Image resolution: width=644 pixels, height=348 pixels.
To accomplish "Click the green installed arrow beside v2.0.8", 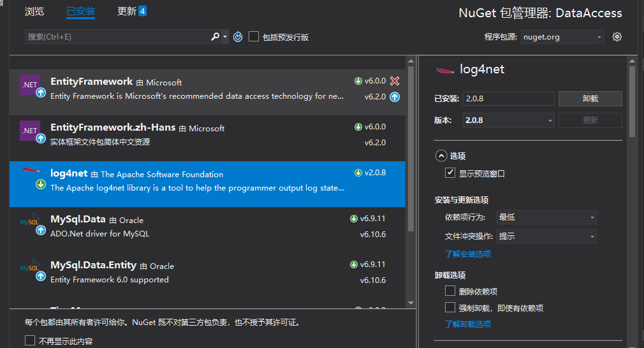I will click(358, 173).
